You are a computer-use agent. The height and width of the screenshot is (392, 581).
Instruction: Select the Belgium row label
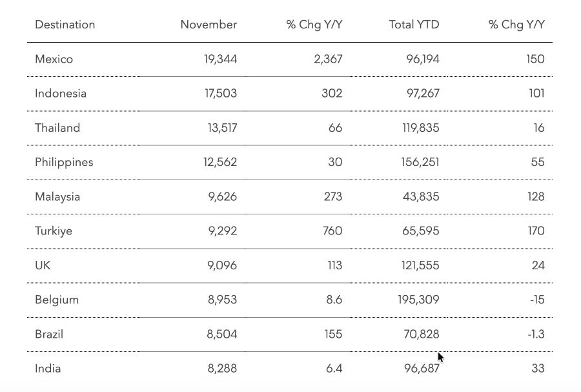click(x=57, y=300)
